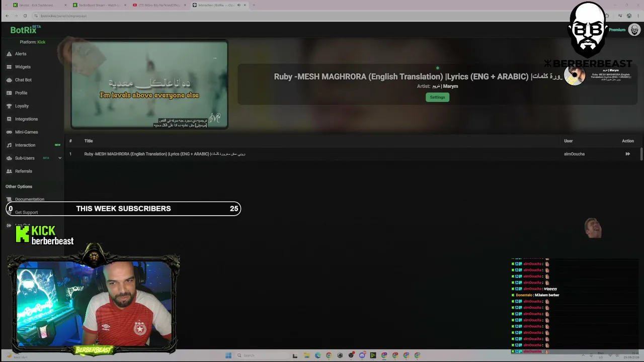This screenshot has height=362, width=644.
Task: Click the almOoucha user cell in the queue
Action: point(574,154)
